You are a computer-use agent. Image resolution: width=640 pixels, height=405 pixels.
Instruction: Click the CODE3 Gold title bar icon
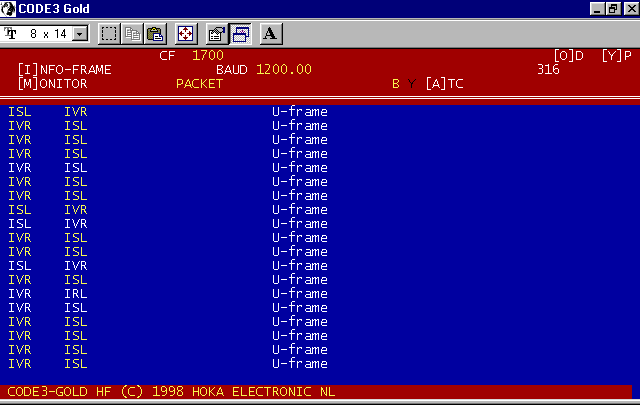click(9, 8)
